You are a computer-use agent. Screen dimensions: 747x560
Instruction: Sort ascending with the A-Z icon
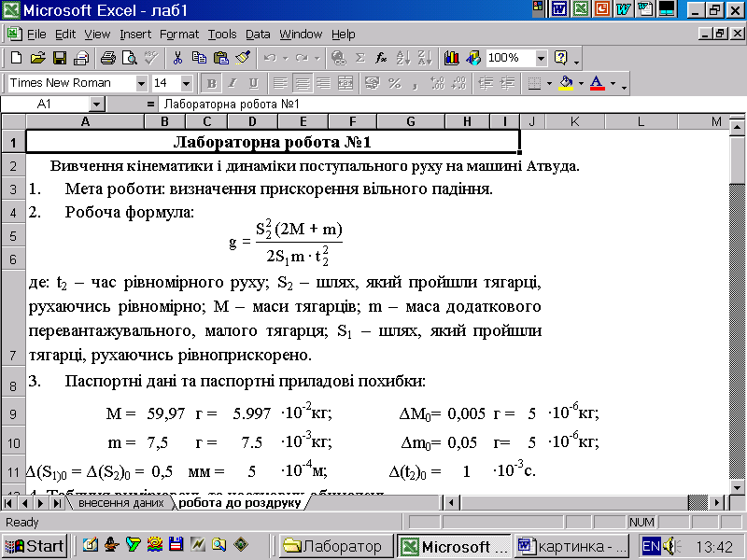(403, 58)
